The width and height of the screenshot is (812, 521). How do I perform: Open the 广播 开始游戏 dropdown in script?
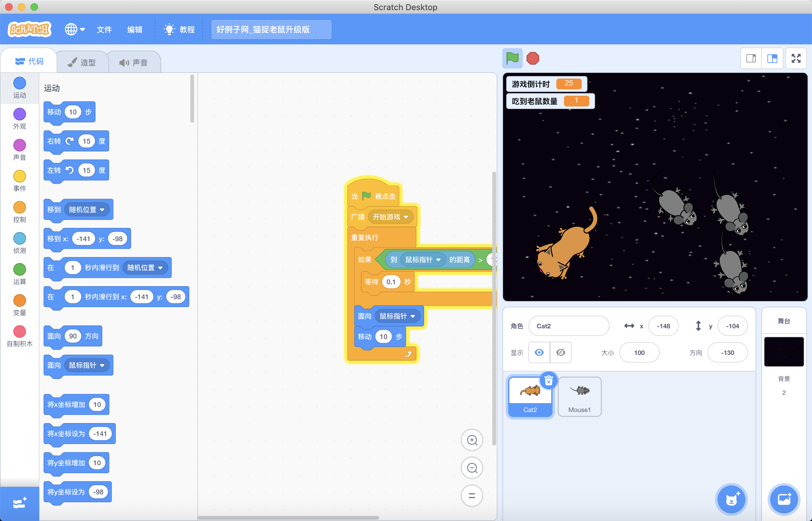click(x=390, y=217)
